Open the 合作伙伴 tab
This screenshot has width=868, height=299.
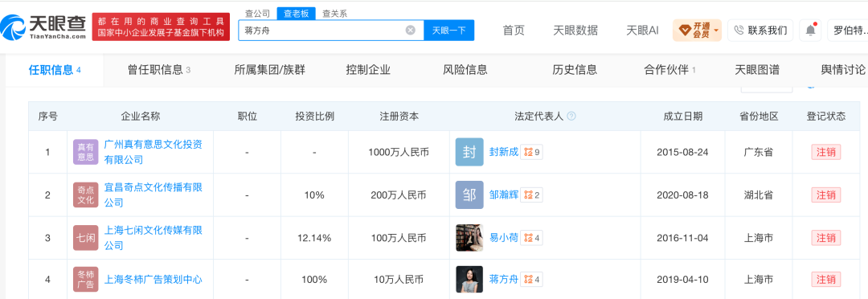tap(669, 70)
